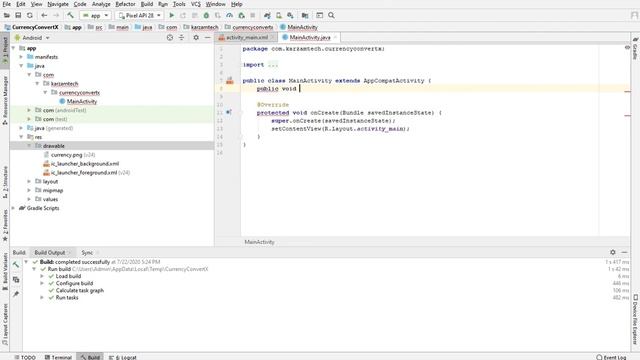Switch to the Sync tab in Build panel

pos(87,253)
